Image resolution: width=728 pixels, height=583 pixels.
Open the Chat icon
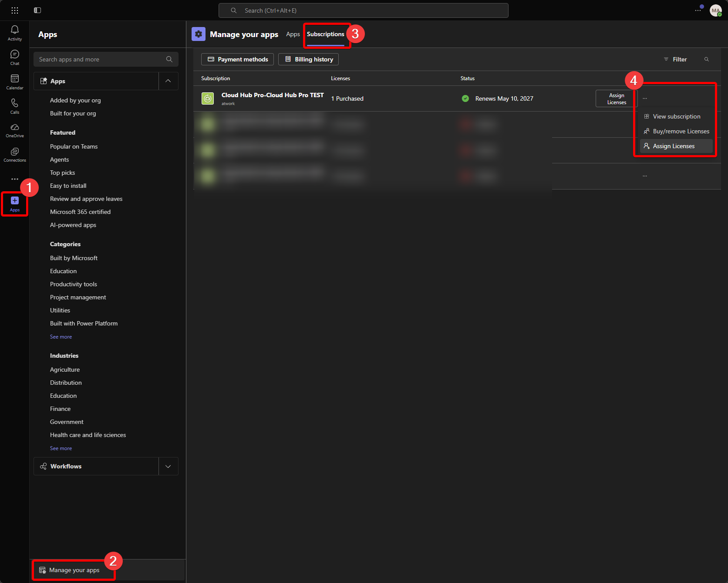coord(15,58)
